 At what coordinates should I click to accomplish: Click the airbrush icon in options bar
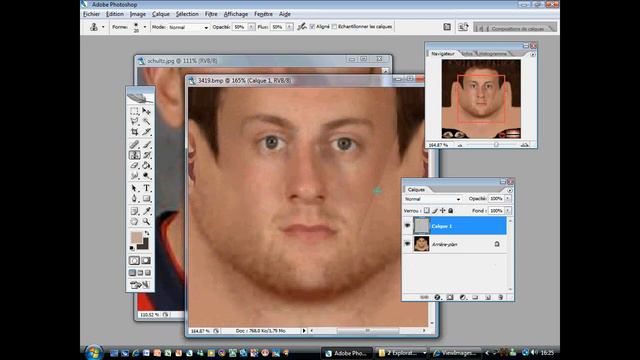tap(302, 27)
